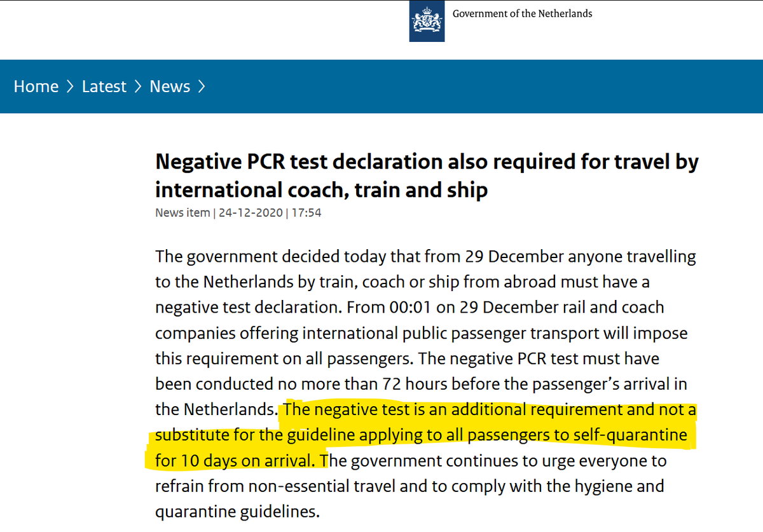The height and width of the screenshot is (532, 763).
Task: Click the 'News item' label under the headline
Action: [x=182, y=213]
